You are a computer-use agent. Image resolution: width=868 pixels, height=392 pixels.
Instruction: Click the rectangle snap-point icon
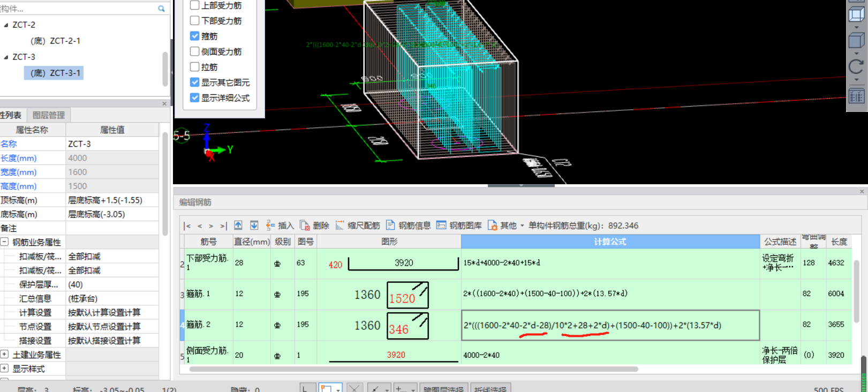click(326, 388)
